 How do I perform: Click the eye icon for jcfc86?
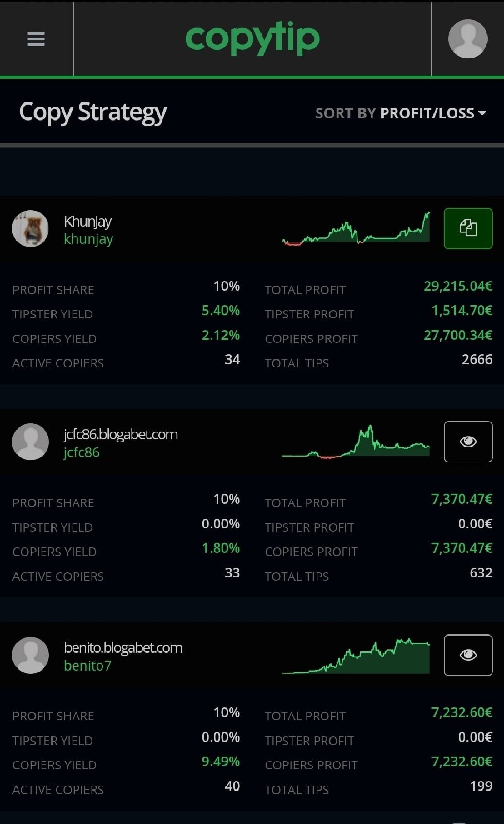[468, 441]
